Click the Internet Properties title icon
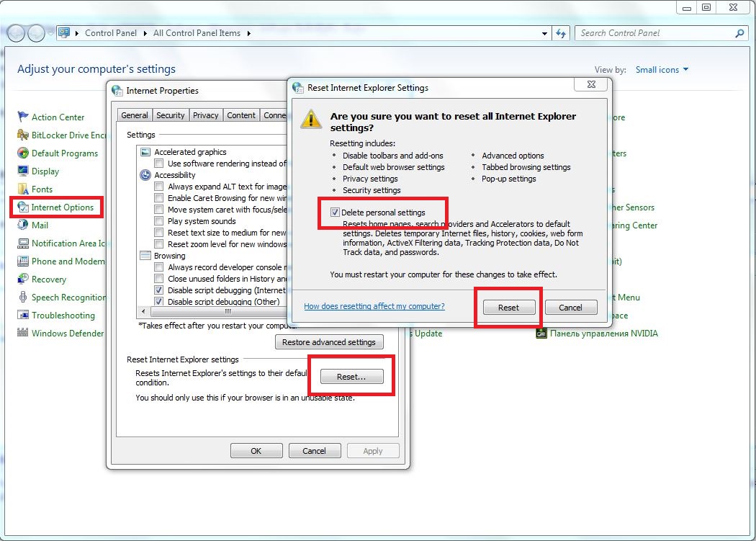 117,90
